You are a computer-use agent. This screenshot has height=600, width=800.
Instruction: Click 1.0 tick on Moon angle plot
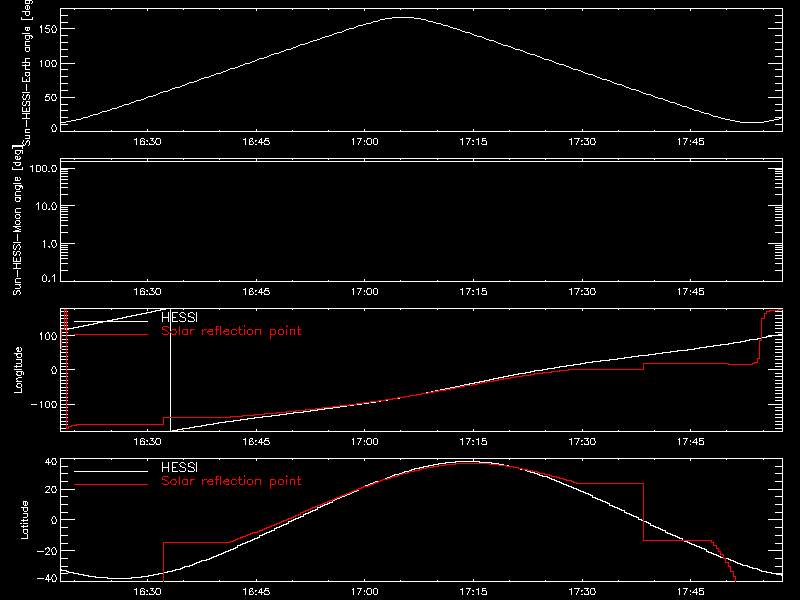pos(49,244)
